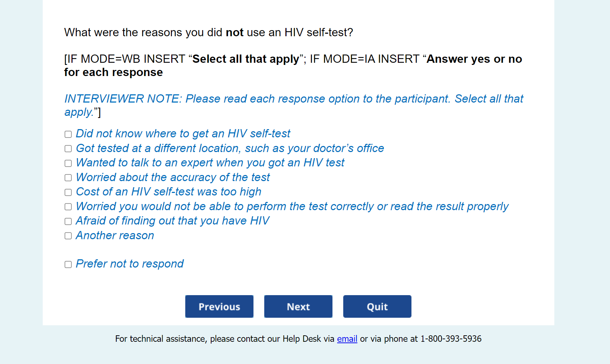Check the 'Another reason' checkbox
Image resolution: width=610 pixels, height=364 pixels.
68,236
